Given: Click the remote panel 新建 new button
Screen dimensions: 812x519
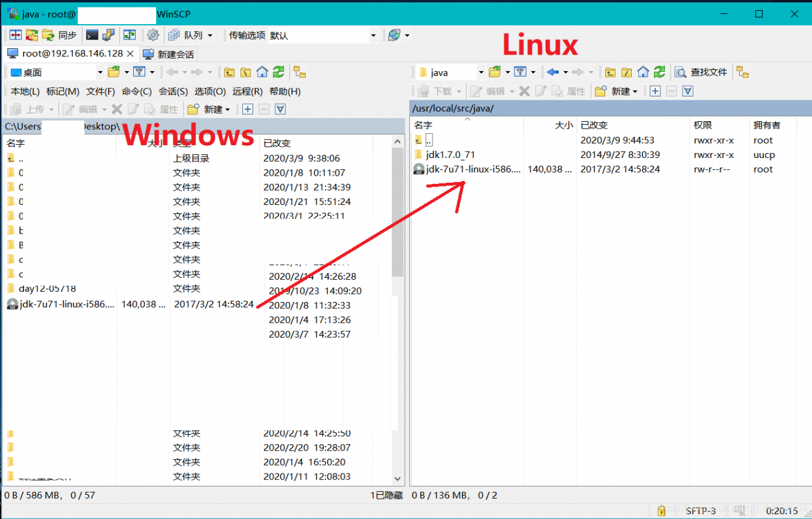Looking at the screenshot, I should [x=617, y=91].
